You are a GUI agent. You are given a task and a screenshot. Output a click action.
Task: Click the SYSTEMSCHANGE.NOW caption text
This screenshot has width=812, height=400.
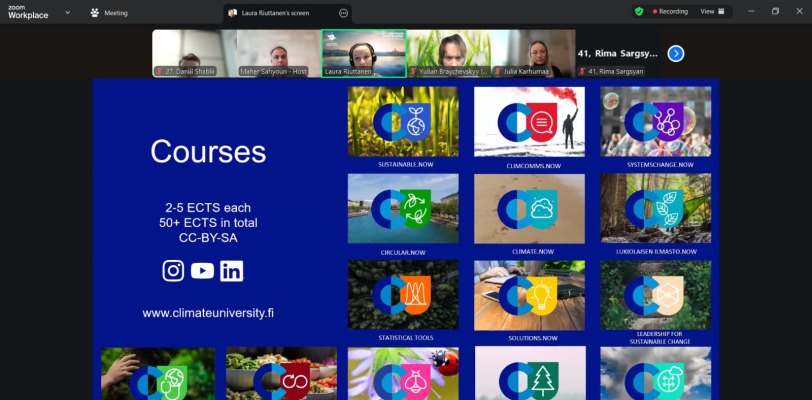[x=660, y=165]
